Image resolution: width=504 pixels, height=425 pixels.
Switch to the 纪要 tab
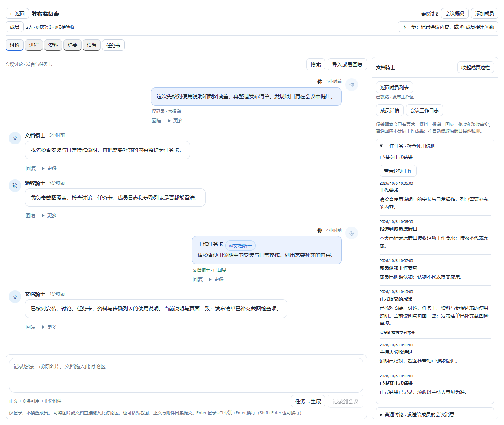[72, 45]
